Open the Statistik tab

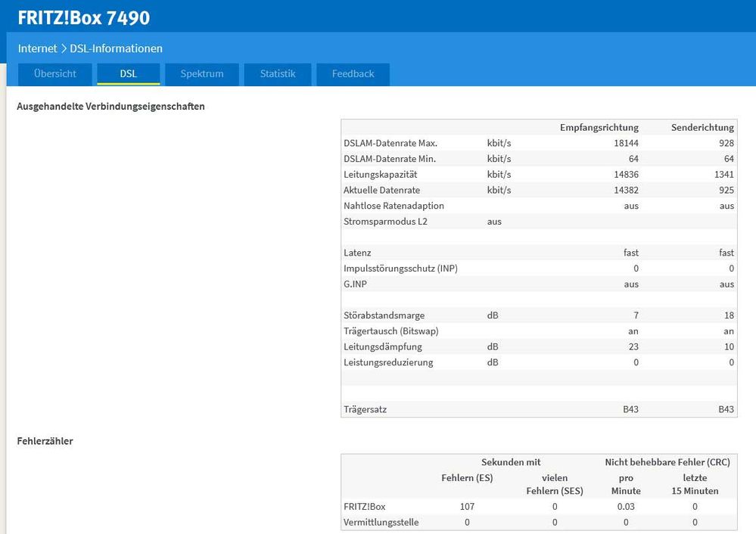[x=278, y=74]
